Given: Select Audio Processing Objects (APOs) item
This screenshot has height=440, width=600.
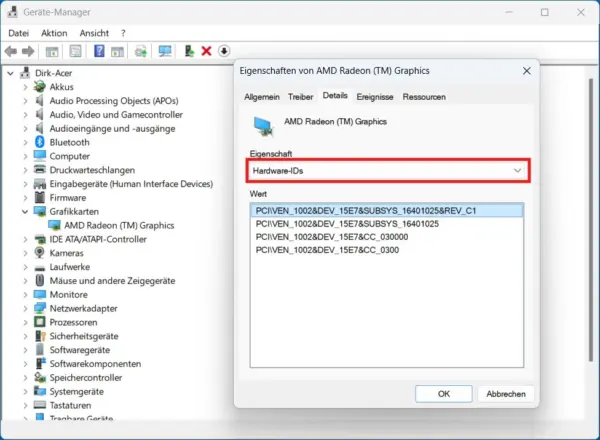Looking at the screenshot, I should point(114,101).
